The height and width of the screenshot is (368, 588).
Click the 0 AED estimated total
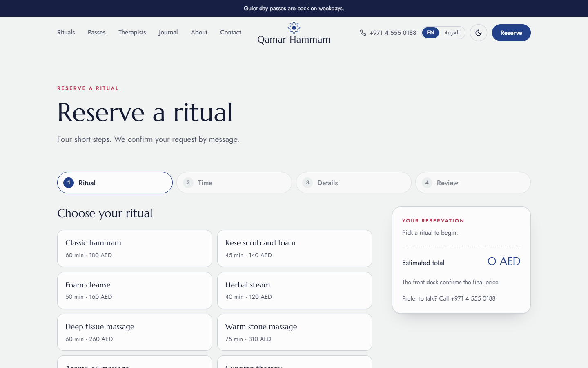pyautogui.click(x=504, y=261)
